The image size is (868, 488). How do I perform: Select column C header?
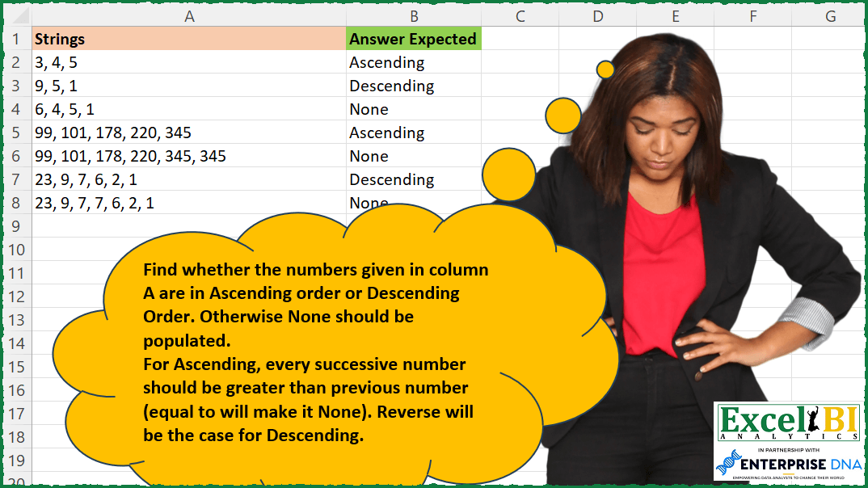click(x=520, y=16)
